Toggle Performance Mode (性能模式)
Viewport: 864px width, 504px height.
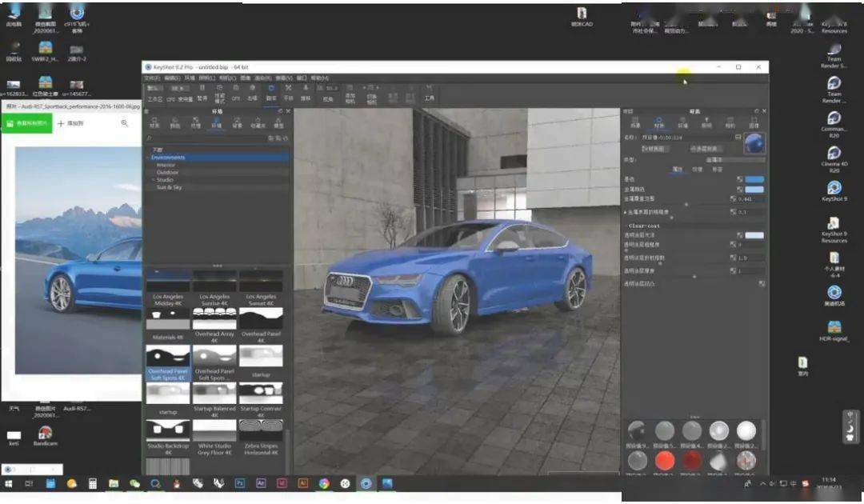point(219,94)
